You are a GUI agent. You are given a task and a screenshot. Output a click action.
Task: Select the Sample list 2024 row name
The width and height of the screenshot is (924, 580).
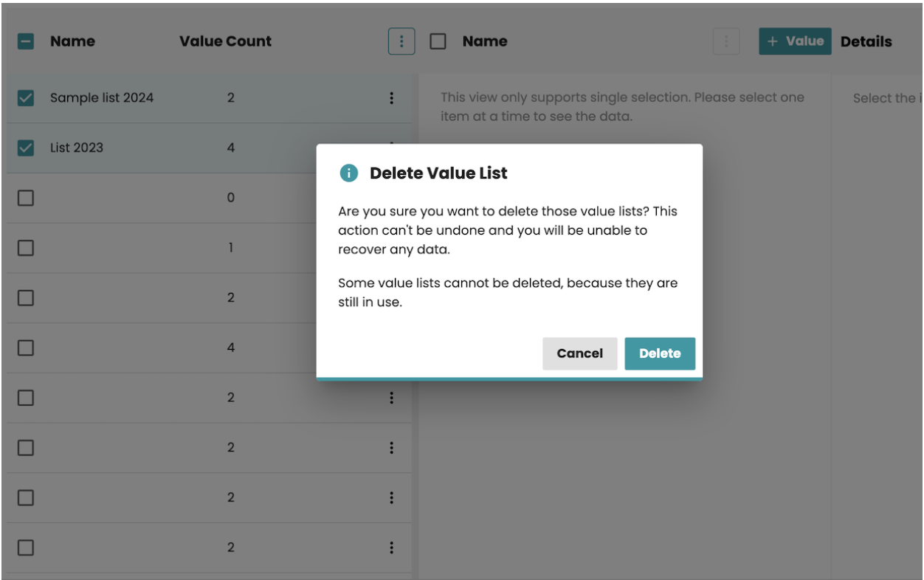[102, 98]
